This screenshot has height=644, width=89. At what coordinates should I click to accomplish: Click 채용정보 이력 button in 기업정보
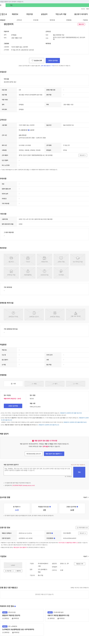coord(80,564)
